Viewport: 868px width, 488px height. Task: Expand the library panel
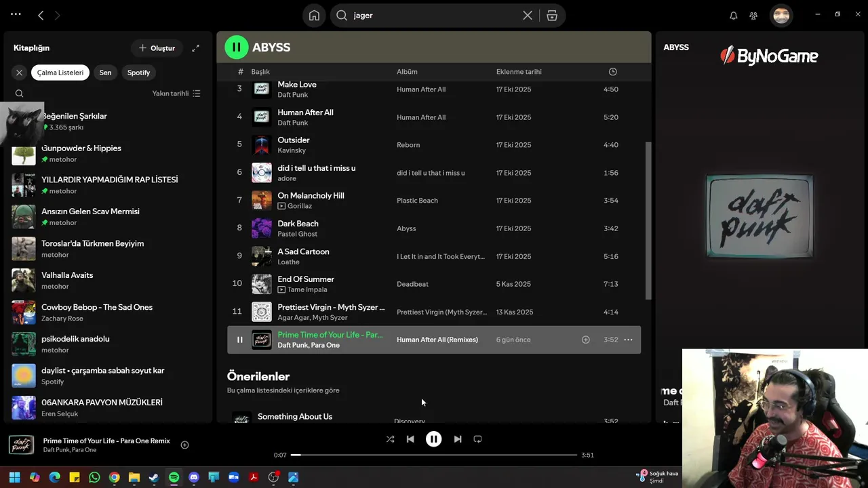(195, 48)
